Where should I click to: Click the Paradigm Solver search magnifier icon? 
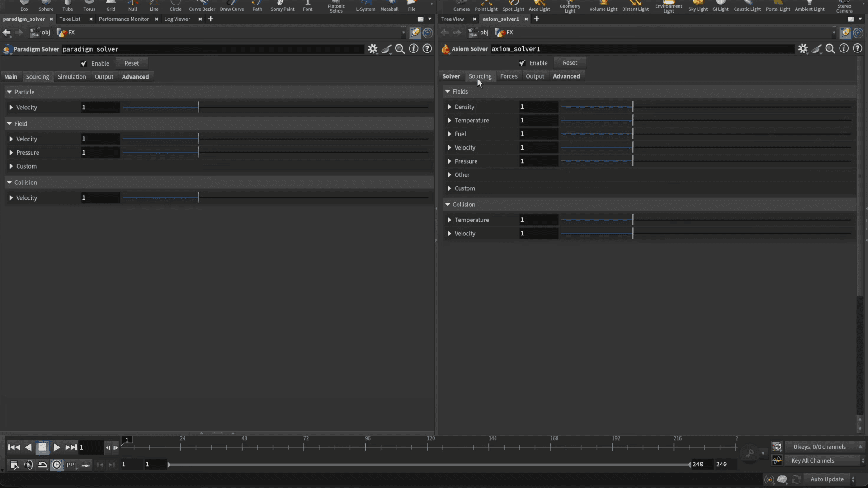click(x=400, y=49)
